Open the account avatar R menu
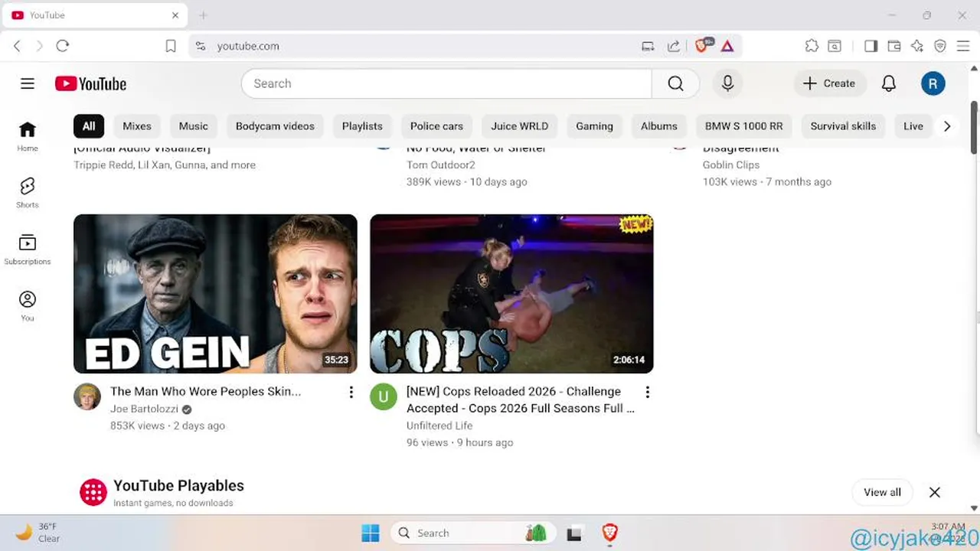This screenshot has width=980, height=551. (x=933, y=83)
